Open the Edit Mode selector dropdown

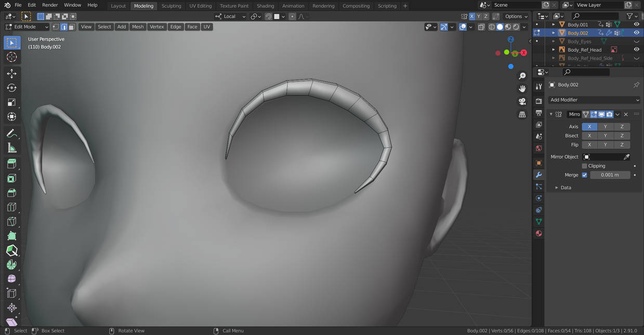pyautogui.click(x=27, y=26)
